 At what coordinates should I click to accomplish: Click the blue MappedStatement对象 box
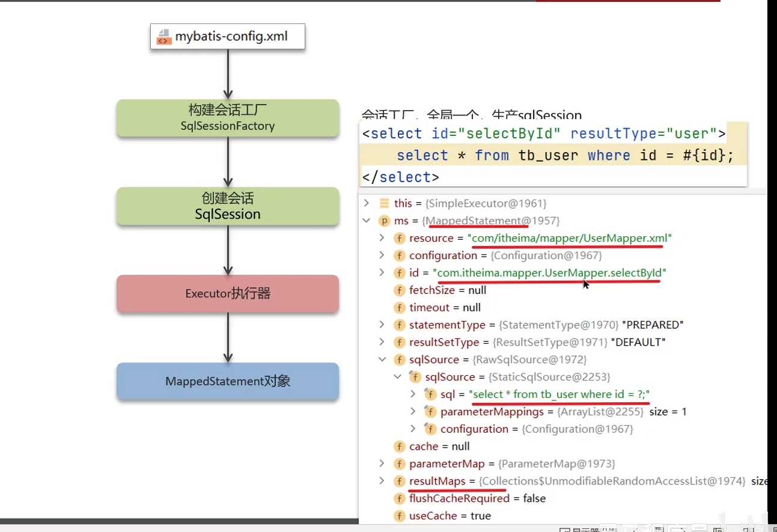228,381
